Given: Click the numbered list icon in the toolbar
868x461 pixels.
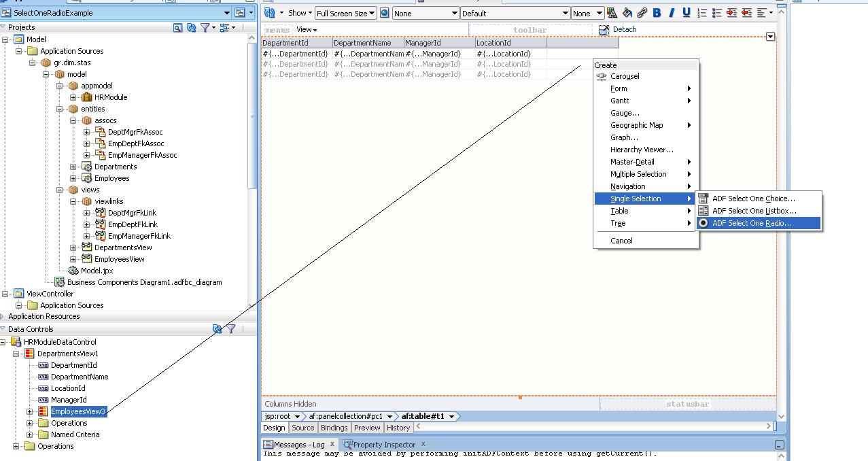Looking at the screenshot, I should [702, 12].
